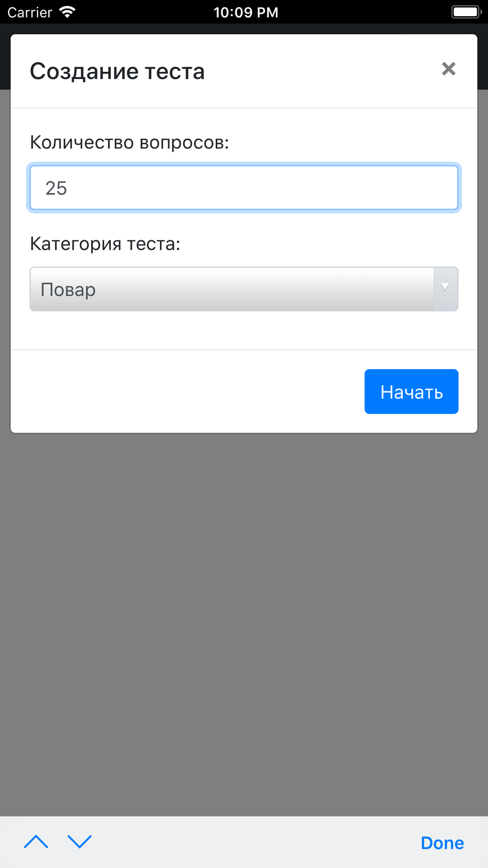Close the Создание теста dialog with X
Screen dimensions: 488x868
tap(448, 69)
